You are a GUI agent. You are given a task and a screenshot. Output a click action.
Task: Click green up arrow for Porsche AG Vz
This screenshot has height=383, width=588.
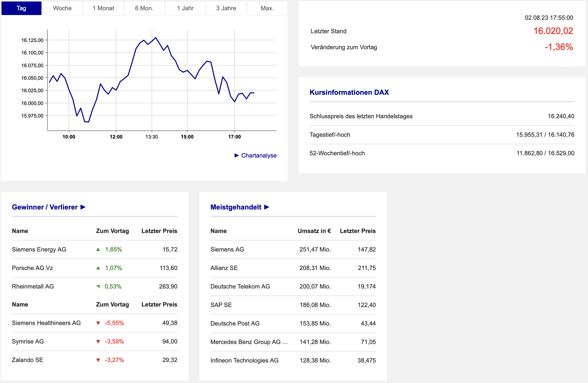(98, 268)
